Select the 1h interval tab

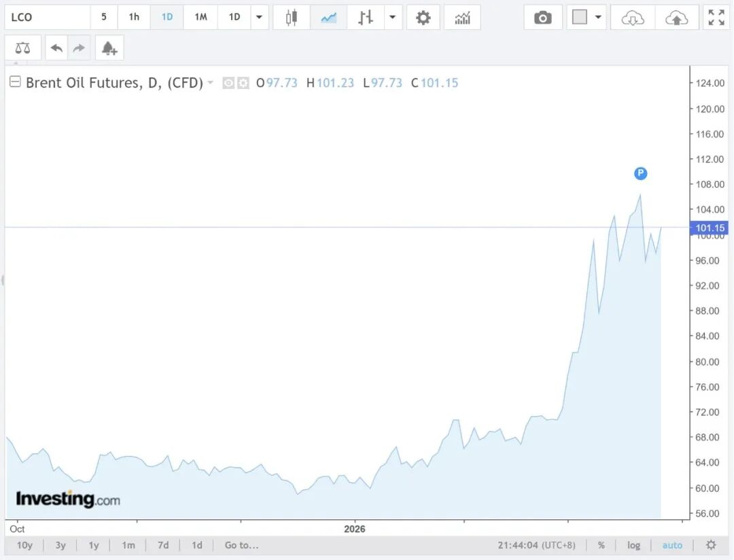134,18
